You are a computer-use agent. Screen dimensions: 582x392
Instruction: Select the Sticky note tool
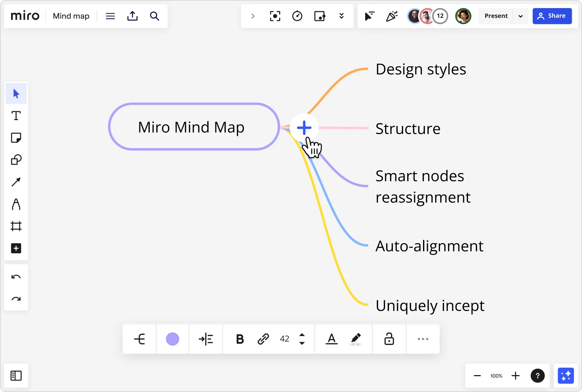click(16, 138)
